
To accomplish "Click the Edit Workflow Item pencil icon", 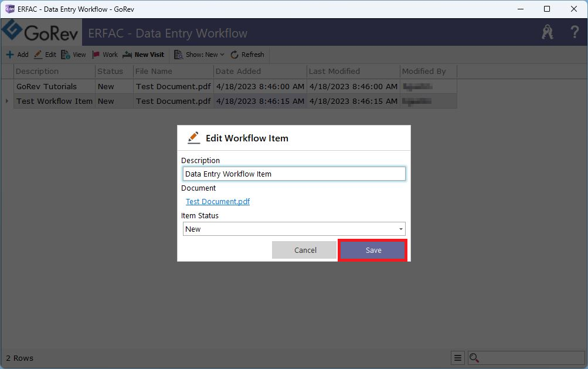I will point(193,138).
